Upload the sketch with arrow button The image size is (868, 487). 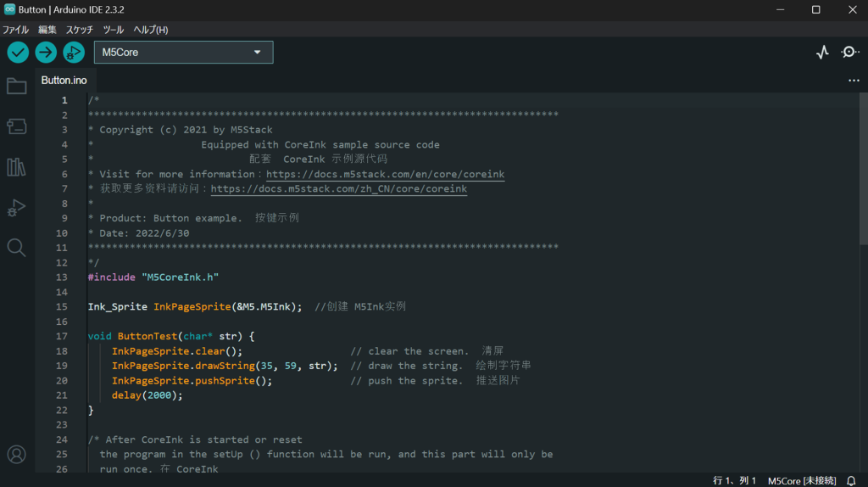tap(46, 52)
